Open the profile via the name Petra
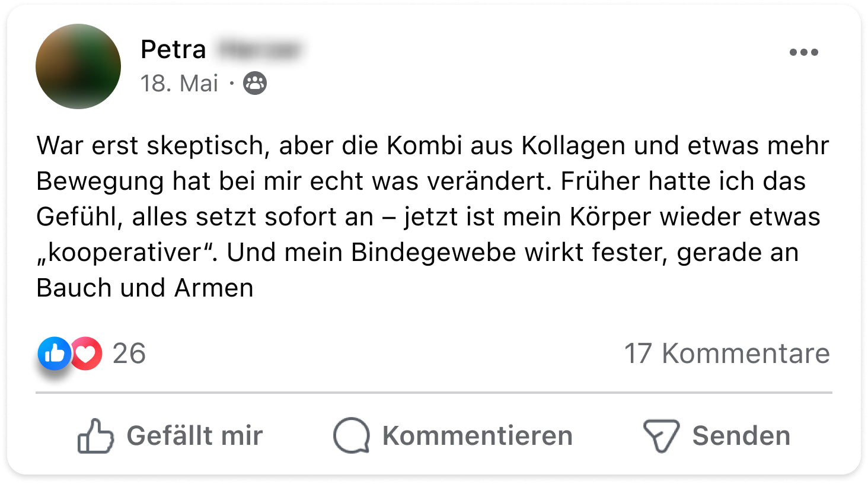Image resolution: width=868 pixels, height=484 pixels. (173, 49)
